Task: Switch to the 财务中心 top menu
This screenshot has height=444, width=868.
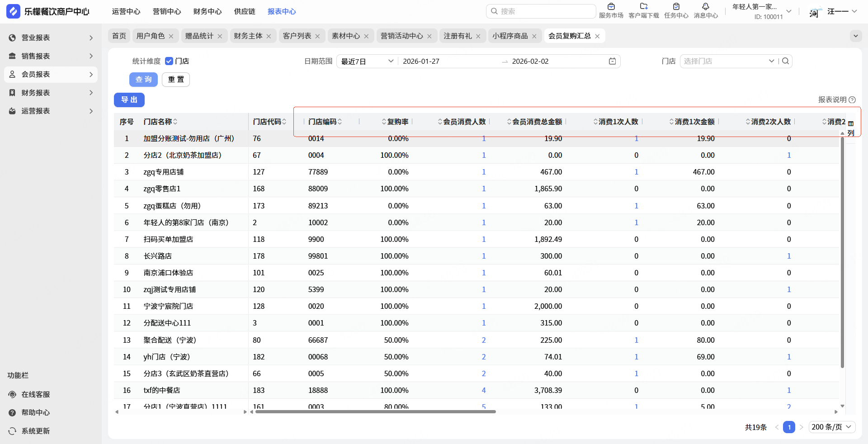Action: (x=208, y=11)
